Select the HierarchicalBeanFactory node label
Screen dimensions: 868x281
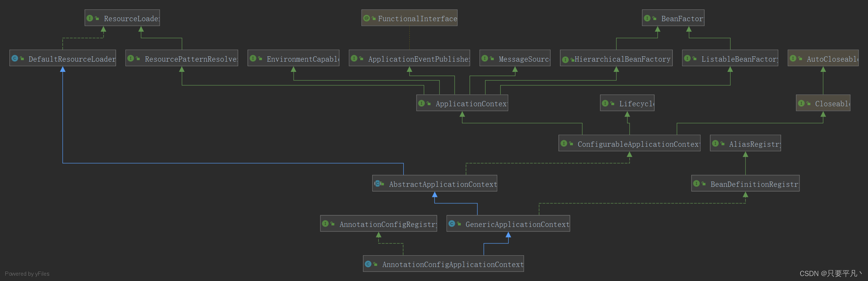623,59
